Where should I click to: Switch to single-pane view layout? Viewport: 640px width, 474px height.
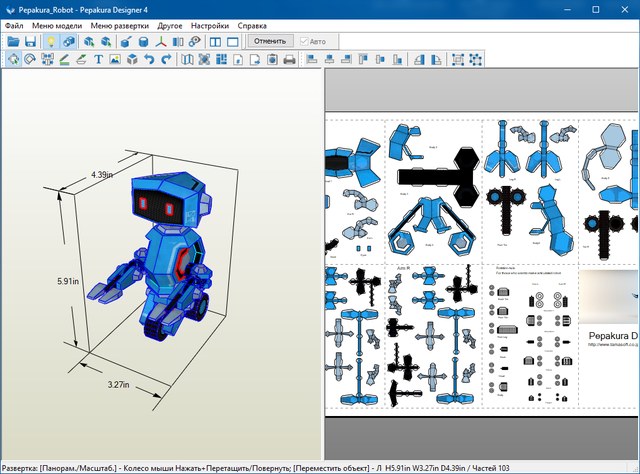[x=232, y=42]
